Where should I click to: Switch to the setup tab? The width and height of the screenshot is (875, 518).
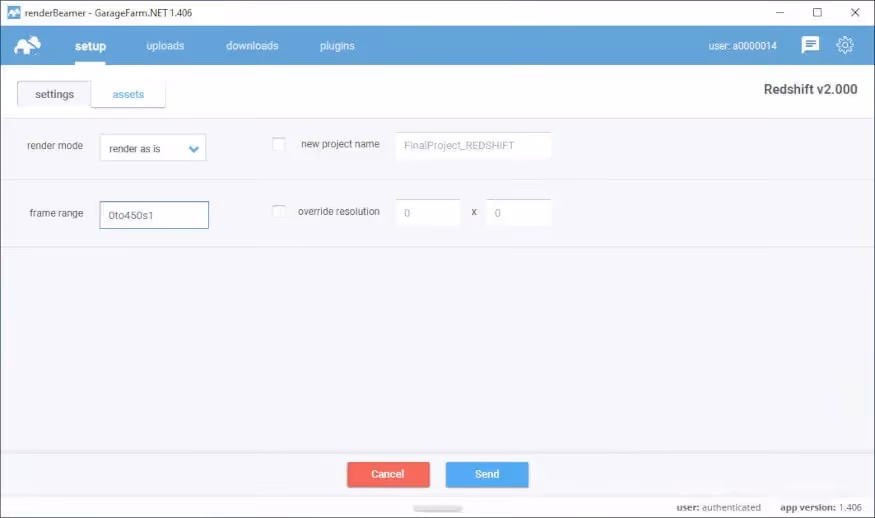point(90,46)
